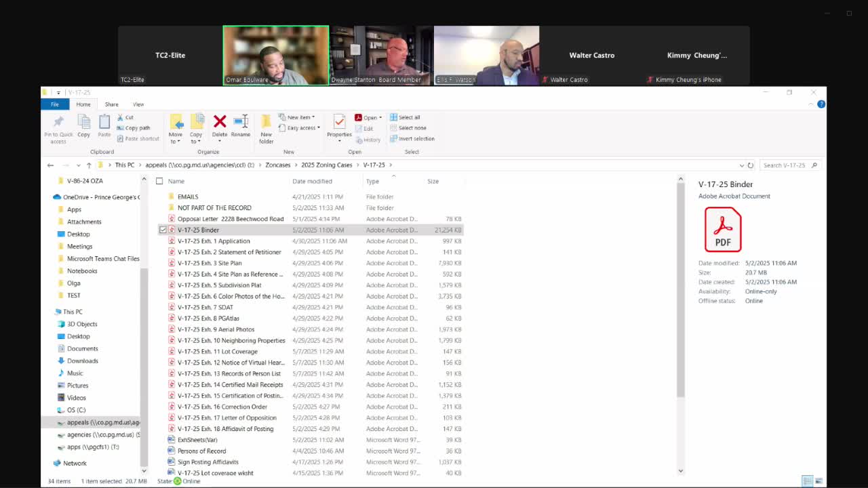Image resolution: width=868 pixels, height=488 pixels.
Task: Uncheck the V-17-25 Binder file checkbox
Action: 163,230
